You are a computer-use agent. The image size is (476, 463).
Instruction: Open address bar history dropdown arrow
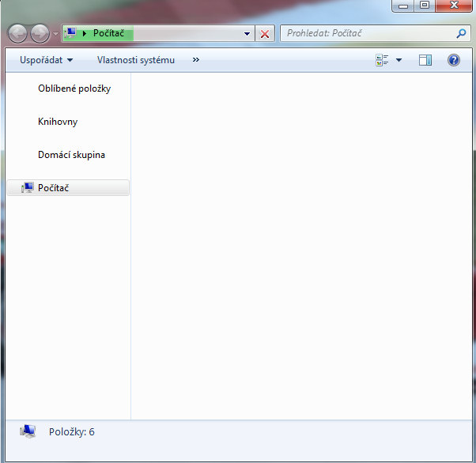coord(247,33)
